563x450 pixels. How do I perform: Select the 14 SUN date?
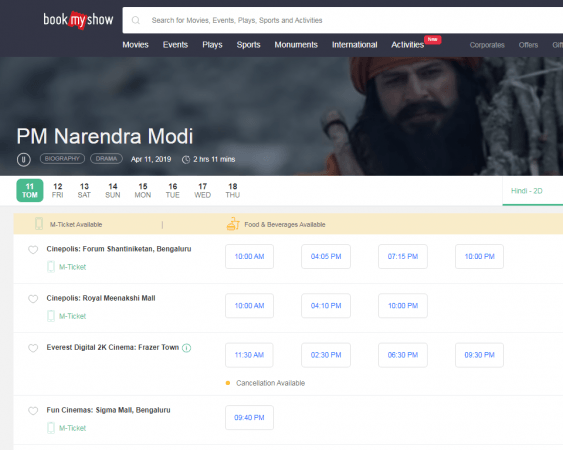click(x=113, y=190)
